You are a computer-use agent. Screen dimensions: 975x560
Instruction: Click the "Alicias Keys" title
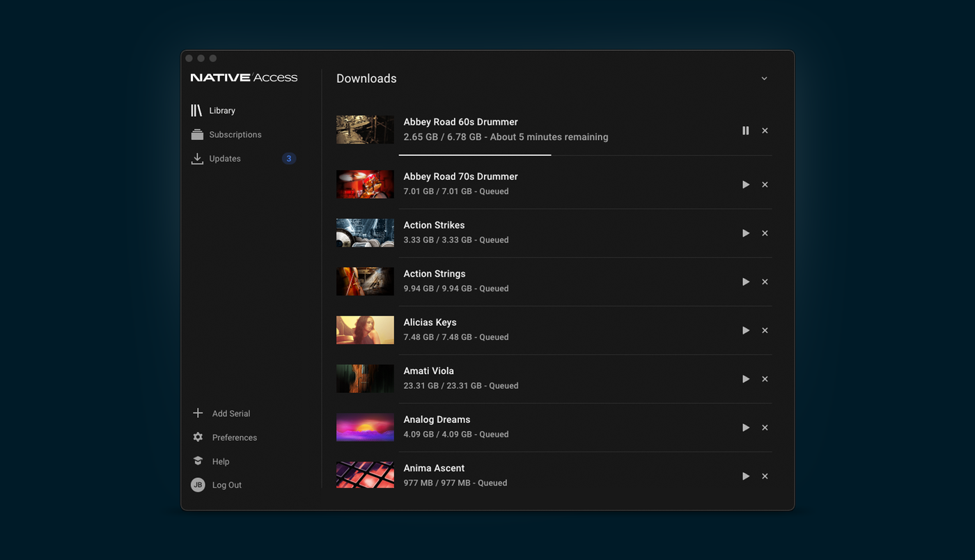(x=430, y=322)
